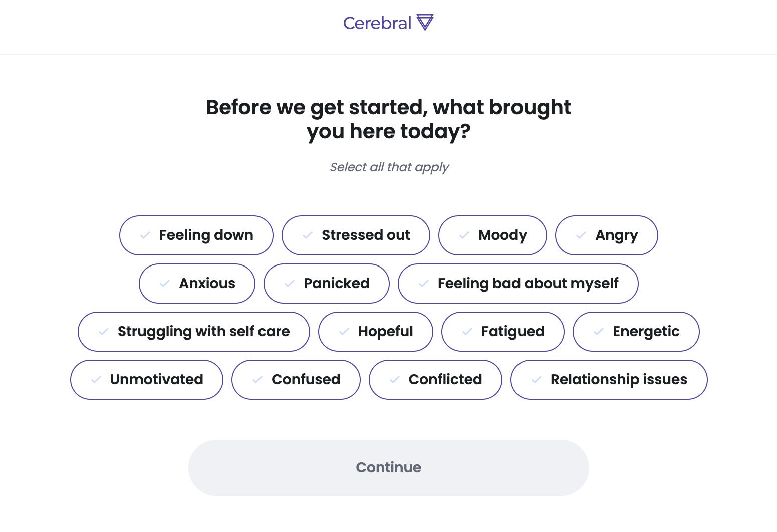The width and height of the screenshot is (777, 532).
Task: Select the Relationship issues option
Action: point(609,380)
